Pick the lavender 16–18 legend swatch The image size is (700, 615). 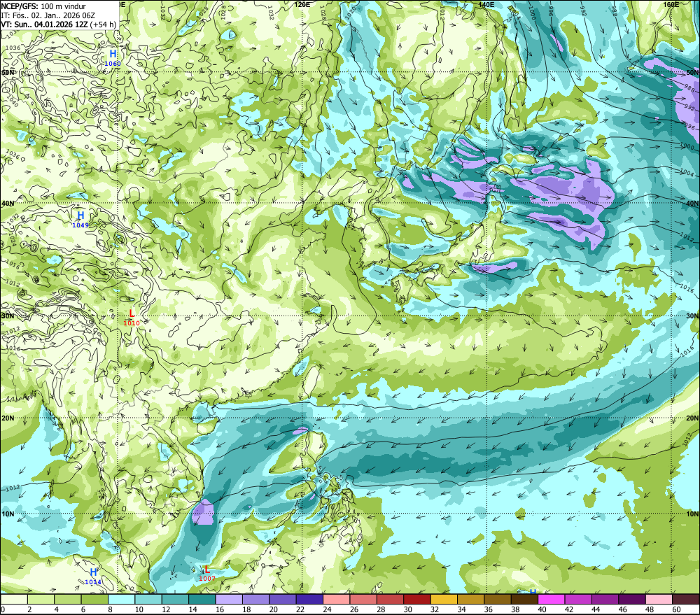[229, 599]
